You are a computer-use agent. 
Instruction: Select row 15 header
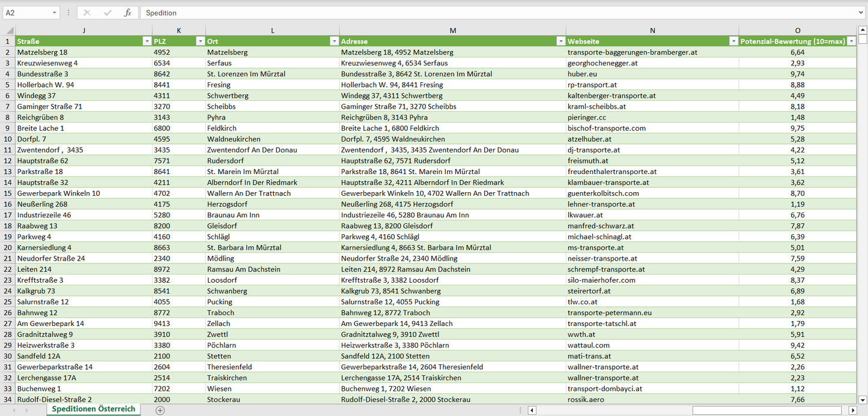tap(8, 193)
